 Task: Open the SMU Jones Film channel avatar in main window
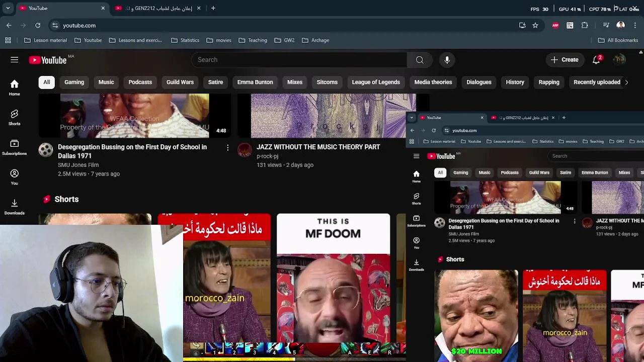coord(46,150)
